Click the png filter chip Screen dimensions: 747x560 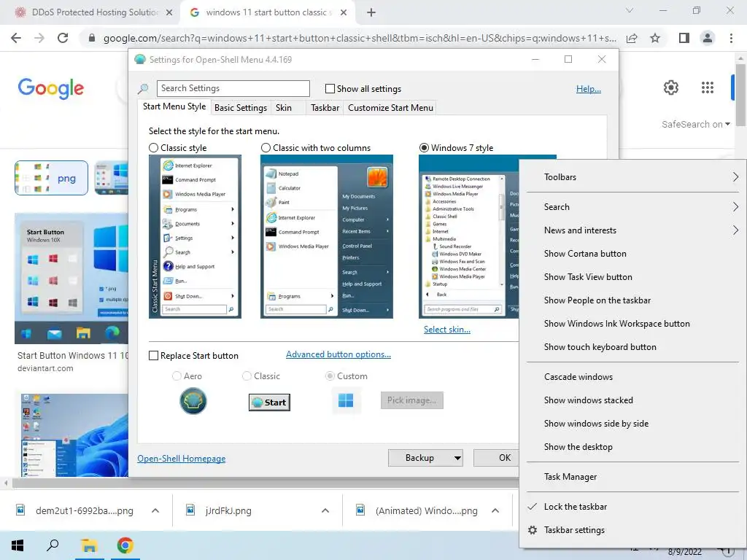coord(52,178)
